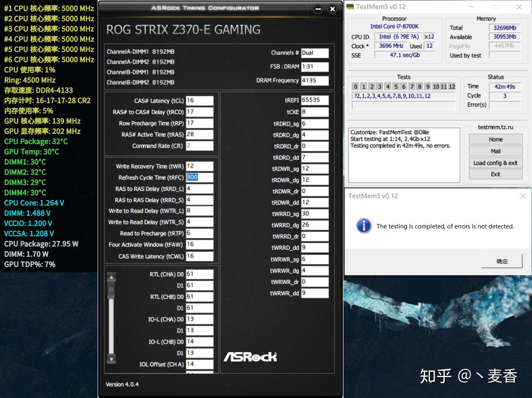
Task: Click the tWTR_S field value
Action: (200, 222)
